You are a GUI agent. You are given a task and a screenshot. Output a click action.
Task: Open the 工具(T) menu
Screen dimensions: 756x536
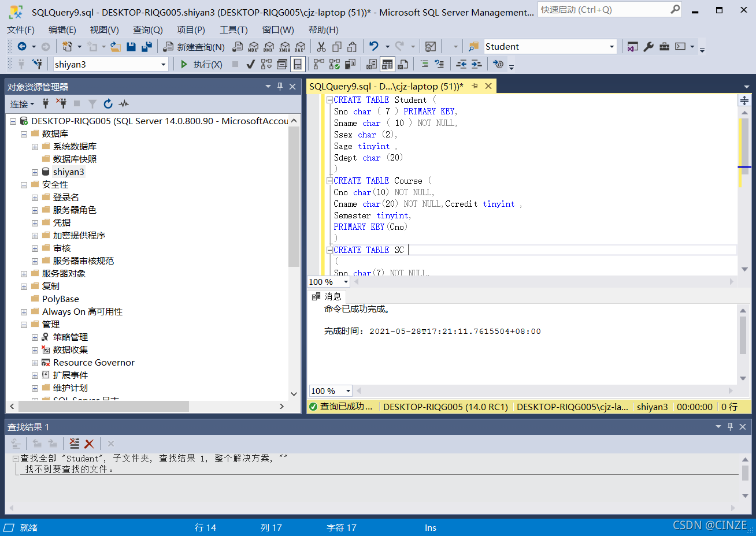pos(234,30)
